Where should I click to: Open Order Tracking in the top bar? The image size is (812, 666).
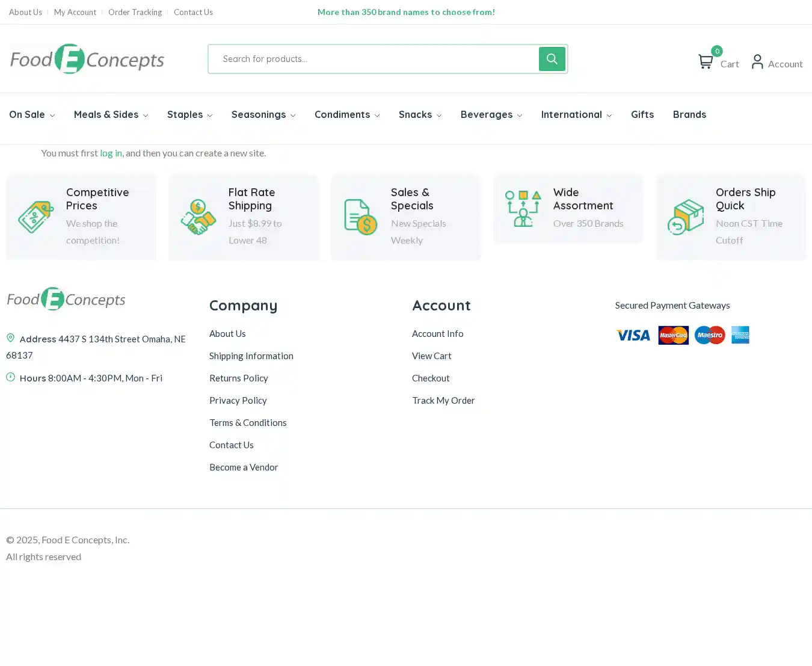(x=135, y=12)
